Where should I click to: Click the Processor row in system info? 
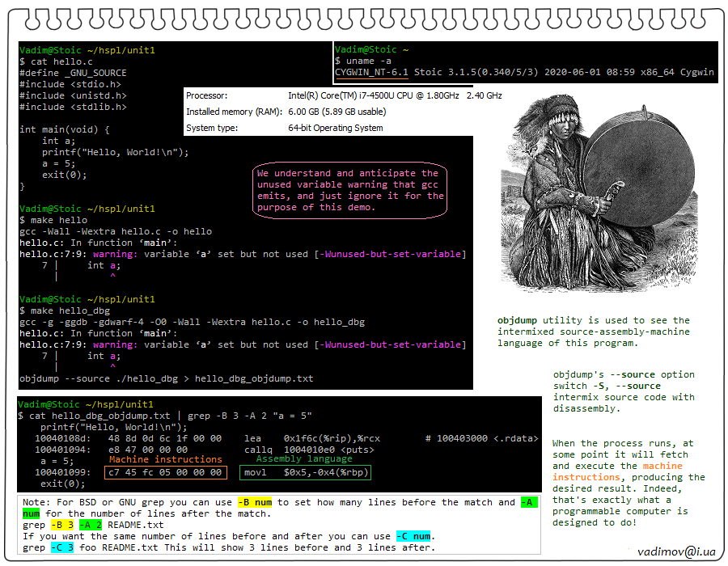point(344,95)
